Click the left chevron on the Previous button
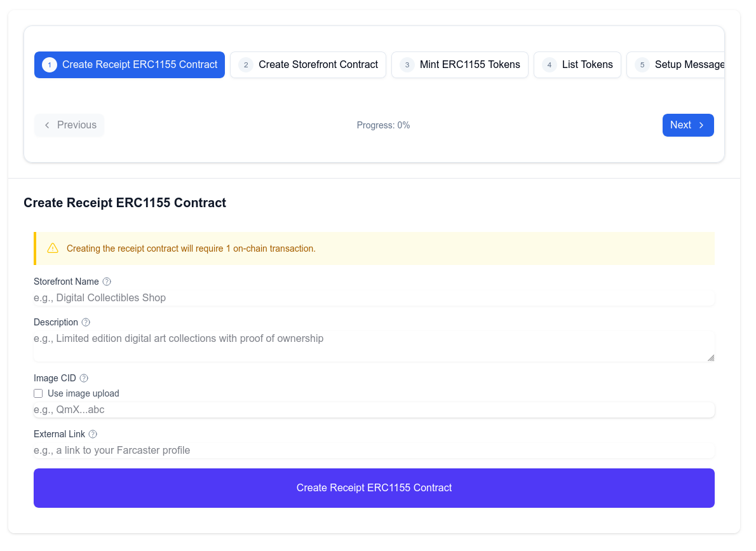756x551 pixels. pyautogui.click(x=46, y=125)
